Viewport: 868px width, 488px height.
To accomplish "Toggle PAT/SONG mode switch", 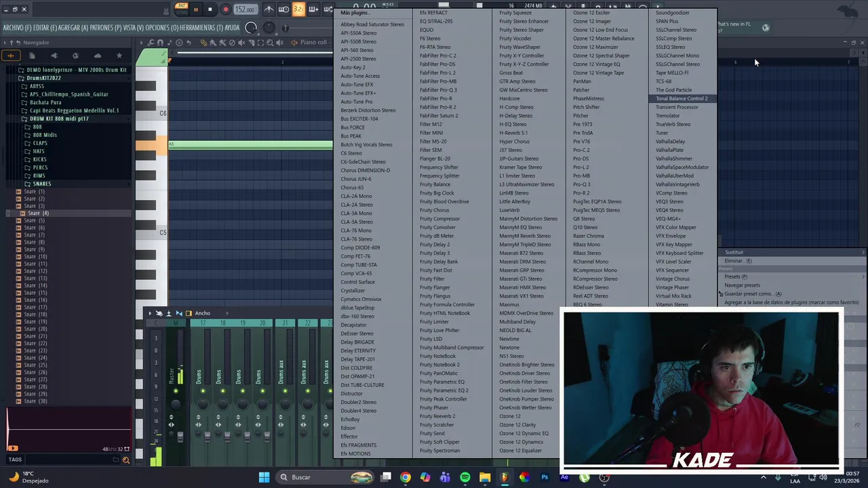I will coord(181,9).
